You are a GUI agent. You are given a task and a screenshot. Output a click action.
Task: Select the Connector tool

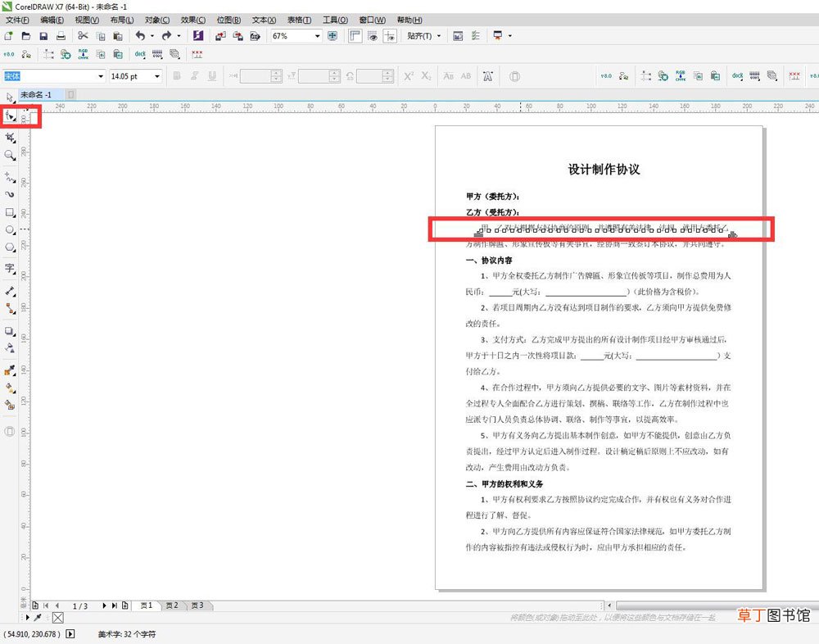pos(10,308)
